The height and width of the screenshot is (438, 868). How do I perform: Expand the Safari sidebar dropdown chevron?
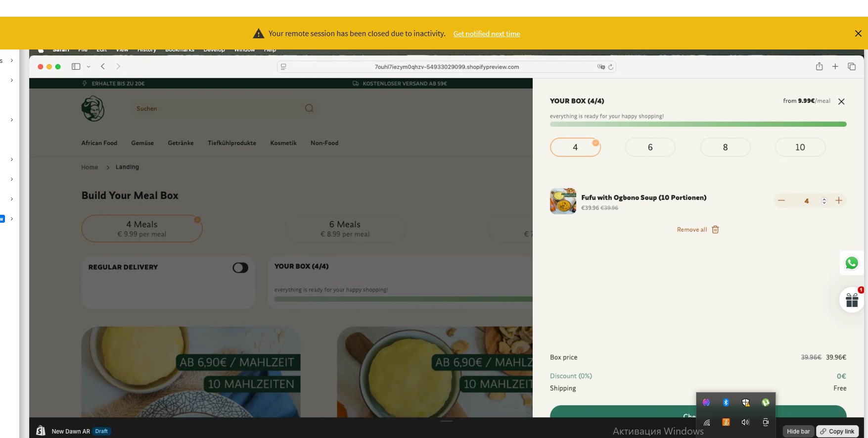[89, 66]
